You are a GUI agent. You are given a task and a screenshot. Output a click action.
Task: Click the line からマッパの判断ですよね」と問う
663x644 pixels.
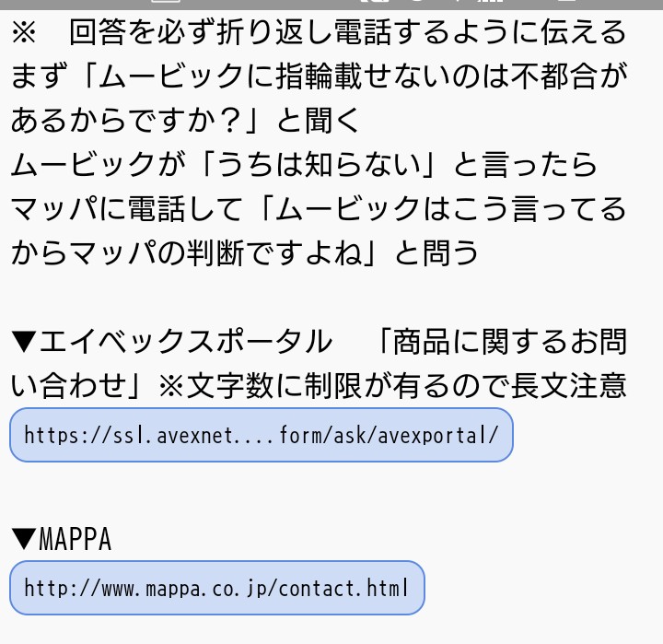click(245, 252)
